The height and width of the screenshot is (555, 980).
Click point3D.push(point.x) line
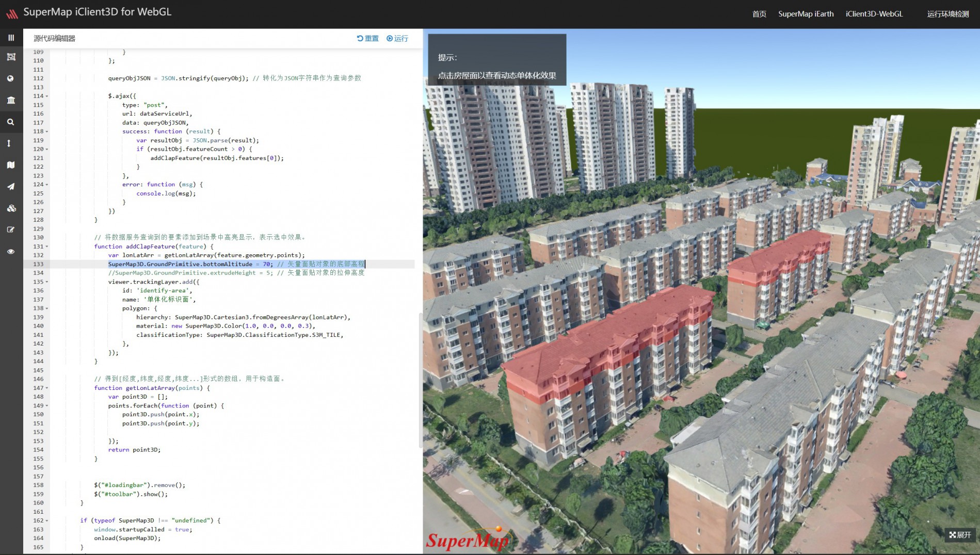coord(160,414)
